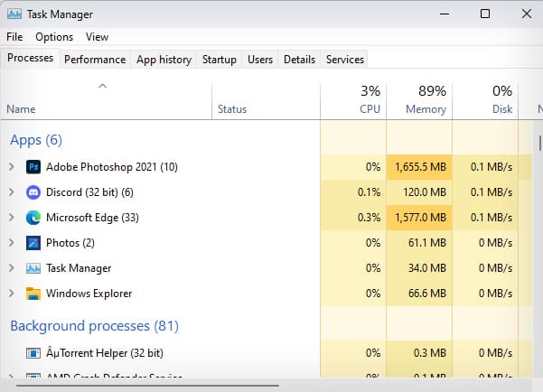The image size is (543, 392).
Task: Click the Task Manager row icon
Action: tap(33, 268)
